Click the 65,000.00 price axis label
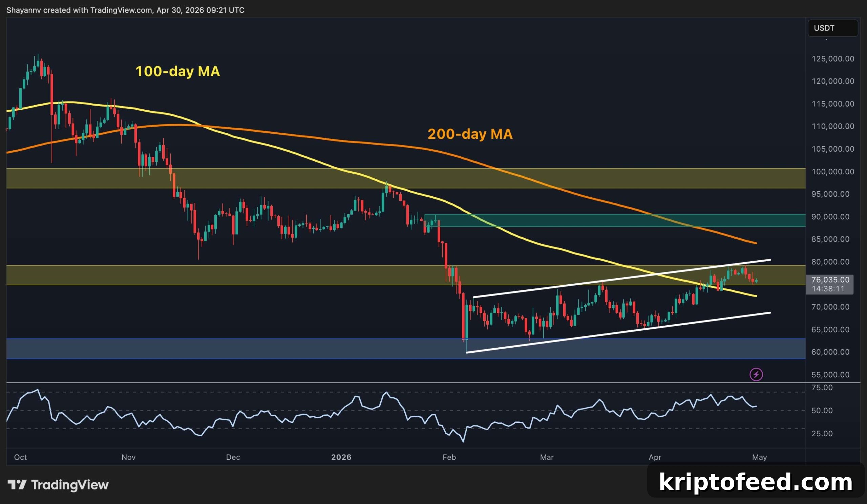 click(x=830, y=329)
